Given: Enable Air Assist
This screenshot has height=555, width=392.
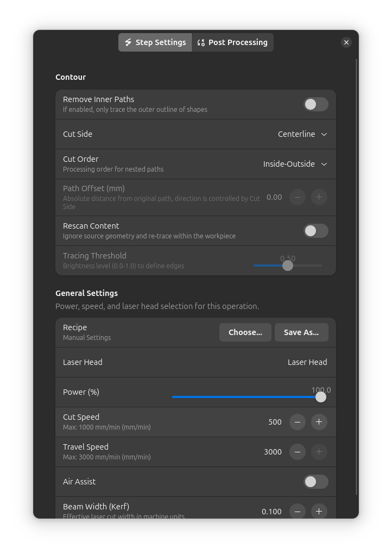Looking at the screenshot, I should [315, 482].
